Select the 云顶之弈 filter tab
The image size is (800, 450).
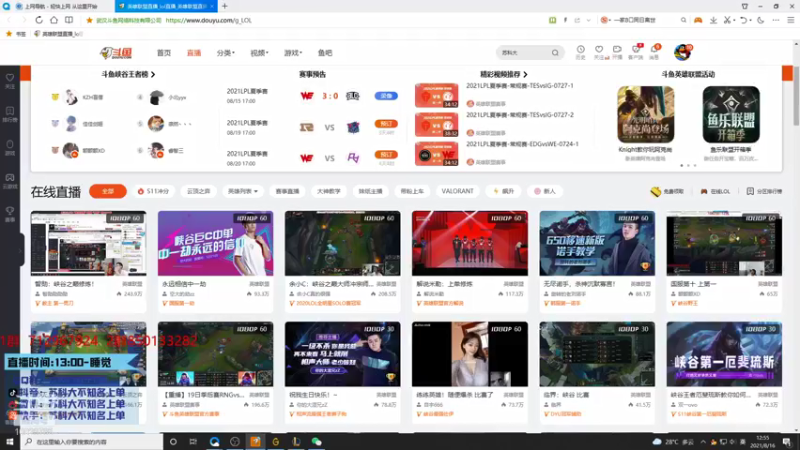(198, 191)
